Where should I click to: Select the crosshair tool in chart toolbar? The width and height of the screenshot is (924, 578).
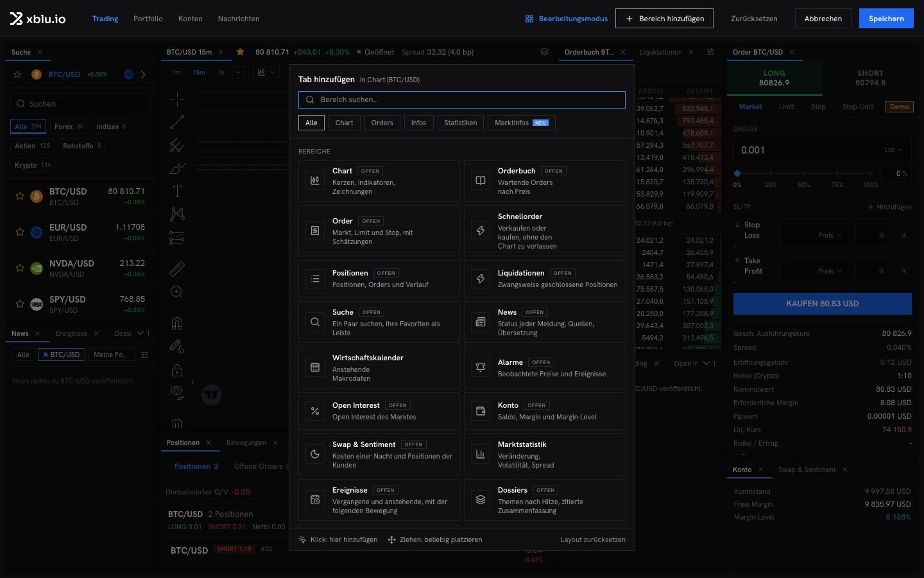(177, 98)
